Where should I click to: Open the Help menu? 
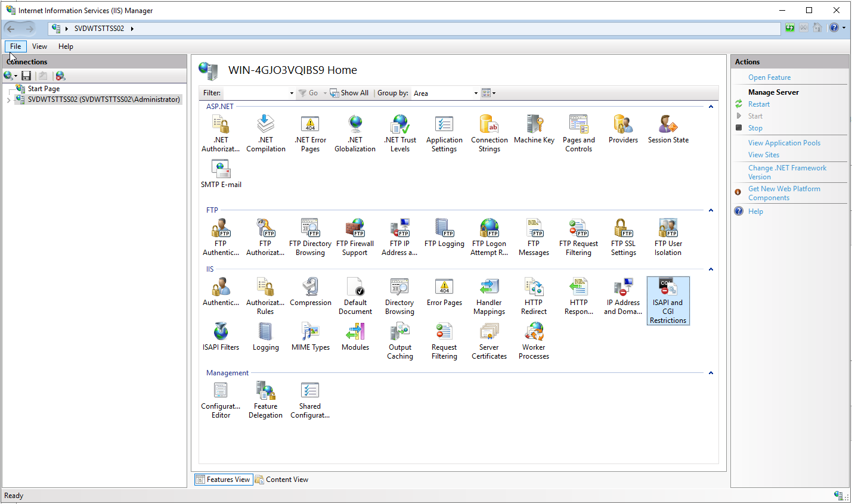pyautogui.click(x=66, y=46)
